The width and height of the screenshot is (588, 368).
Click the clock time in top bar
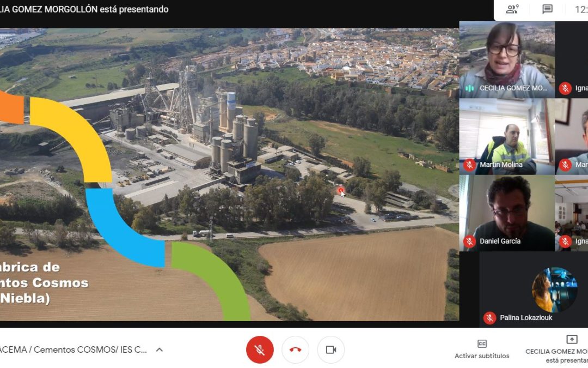click(x=581, y=9)
